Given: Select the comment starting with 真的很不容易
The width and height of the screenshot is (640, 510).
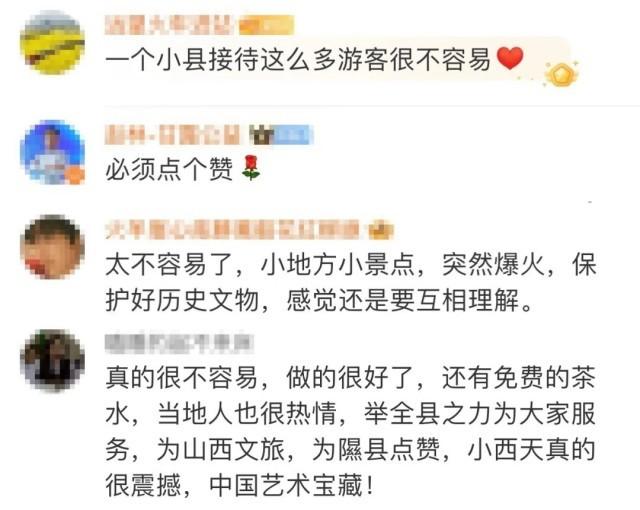Looking at the screenshot, I should click(x=350, y=432).
